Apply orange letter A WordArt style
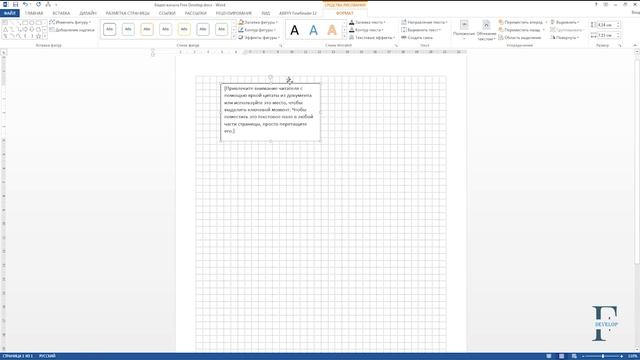This screenshot has width=640, height=360. coord(332,30)
